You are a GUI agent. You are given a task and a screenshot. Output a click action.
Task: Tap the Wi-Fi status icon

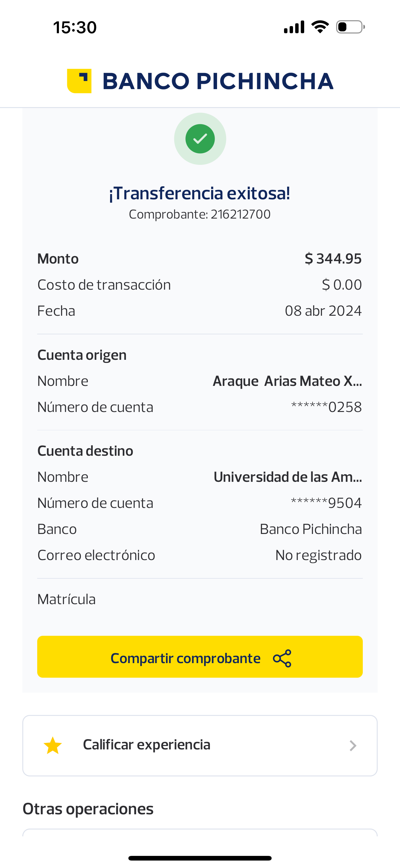[x=320, y=27]
